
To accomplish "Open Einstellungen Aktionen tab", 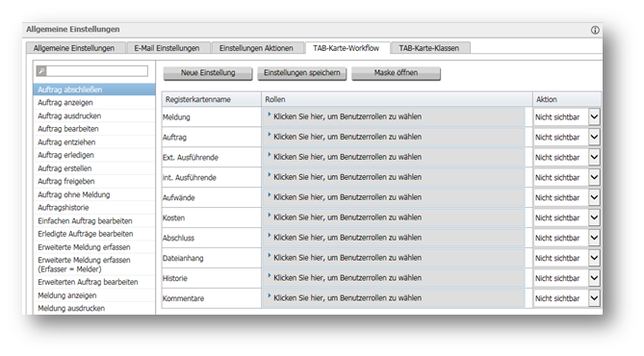I will (256, 48).
